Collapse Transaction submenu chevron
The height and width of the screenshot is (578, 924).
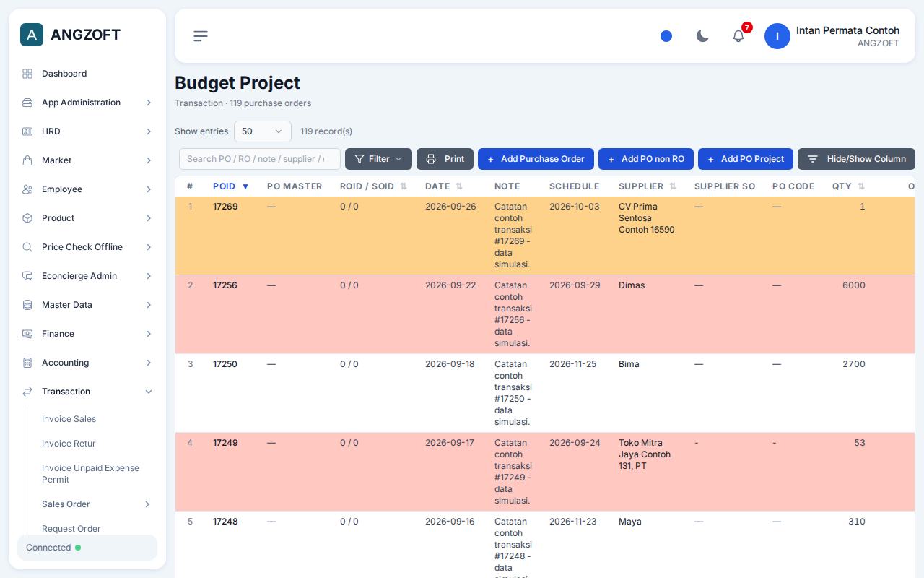click(149, 392)
